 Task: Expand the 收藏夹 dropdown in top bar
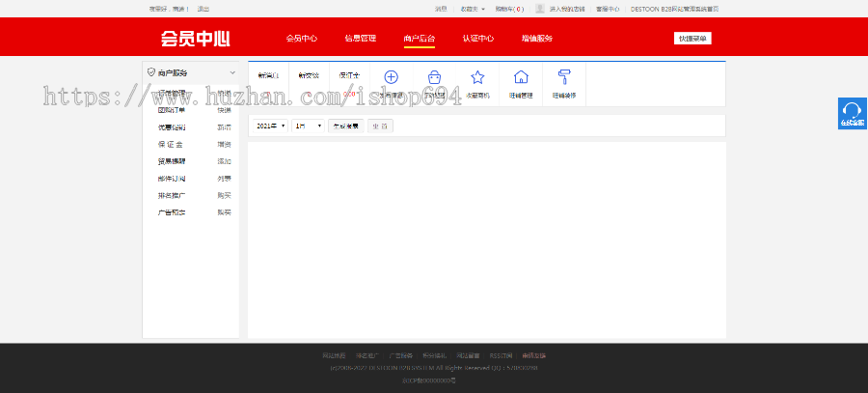tap(473, 9)
